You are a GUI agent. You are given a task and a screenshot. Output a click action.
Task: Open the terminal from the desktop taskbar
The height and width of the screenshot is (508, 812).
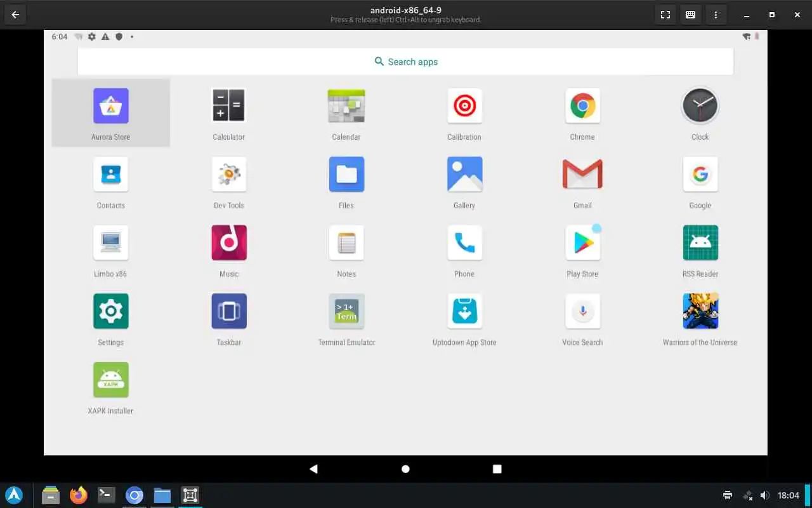[107, 495]
